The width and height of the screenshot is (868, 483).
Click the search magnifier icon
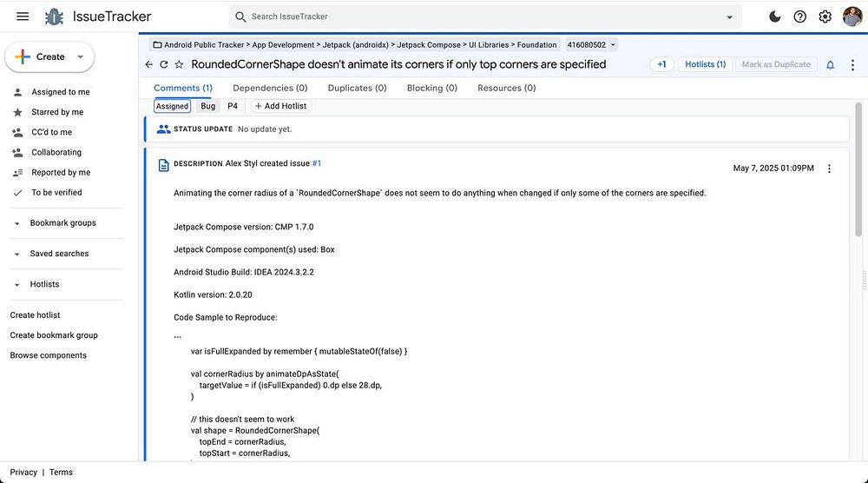[240, 17]
